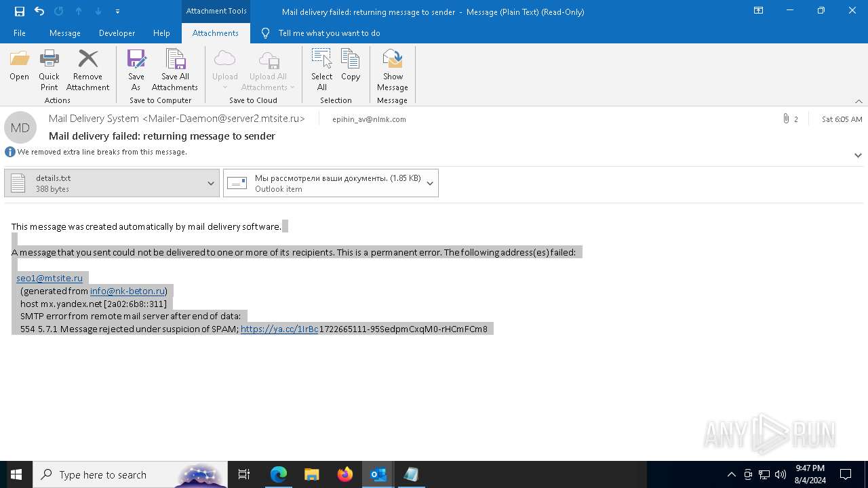The width and height of the screenshot is (868, 488).
Task: Open the details.txt attachment dropdown arrow
Action: (x=211, y=183)
